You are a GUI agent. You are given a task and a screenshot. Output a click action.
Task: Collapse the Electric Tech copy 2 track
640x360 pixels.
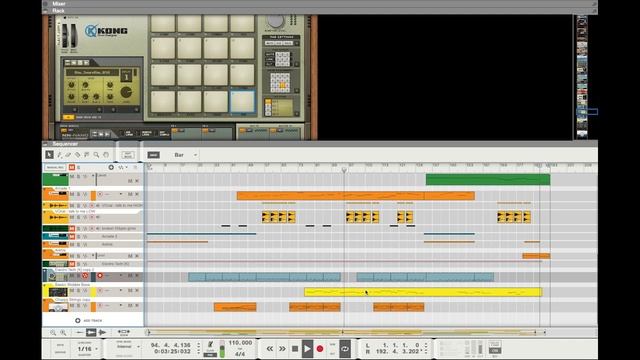pos(44,271)
